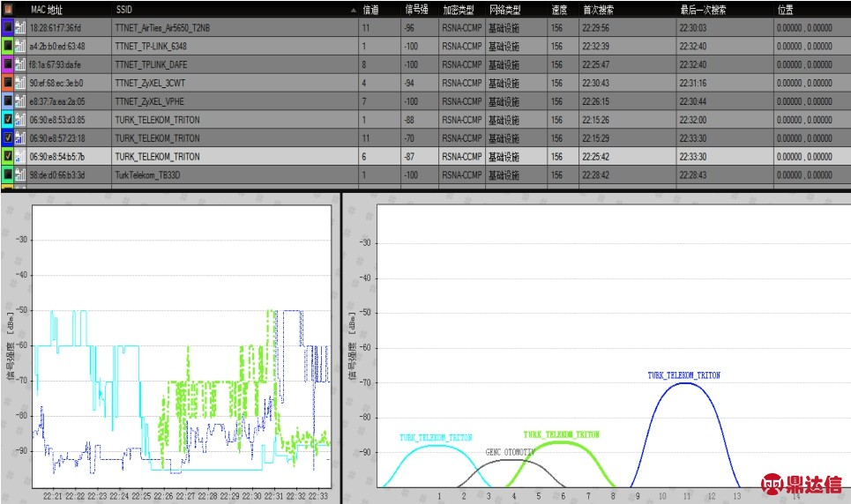Click signal bars icon for a4:2b:b0:ed:63:48
Viewport: 851px width, 504px height.
pos(20,46)
